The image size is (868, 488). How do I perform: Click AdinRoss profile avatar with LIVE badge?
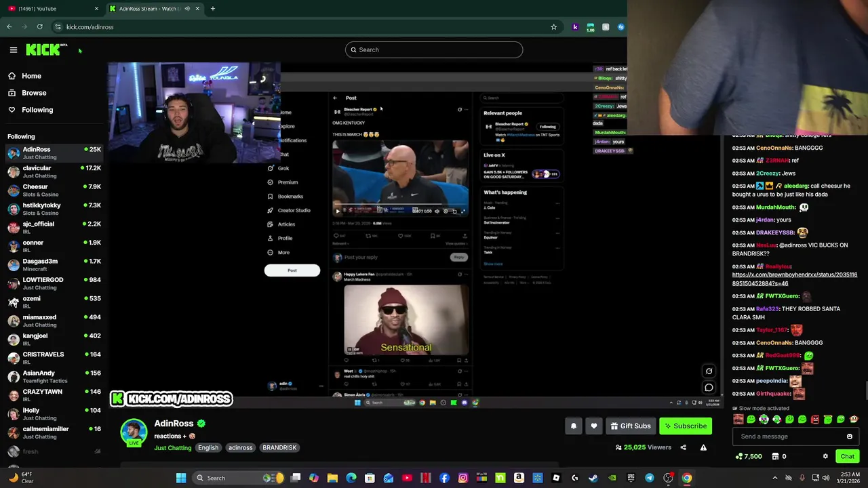tap(134, 433)
